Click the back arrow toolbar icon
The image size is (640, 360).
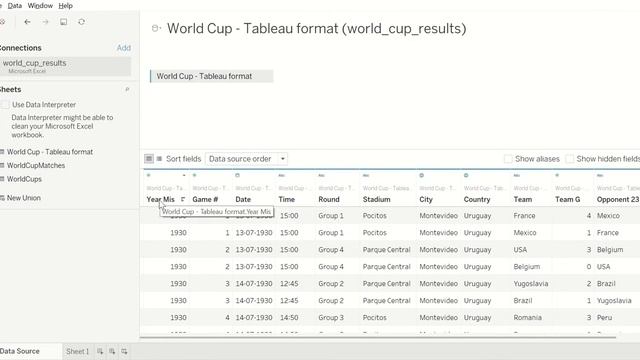tap(27, 22)
